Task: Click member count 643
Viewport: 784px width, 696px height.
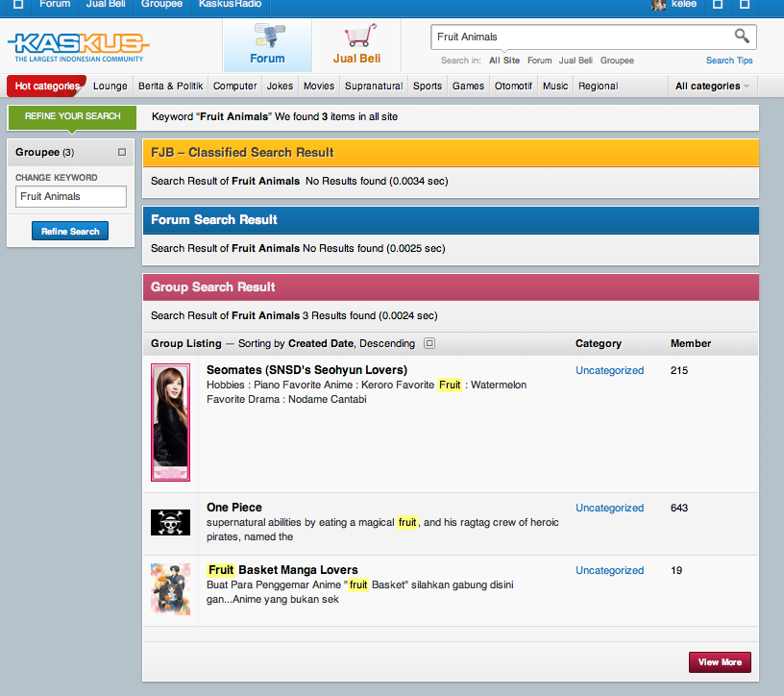Action: (x=679, y=508)
